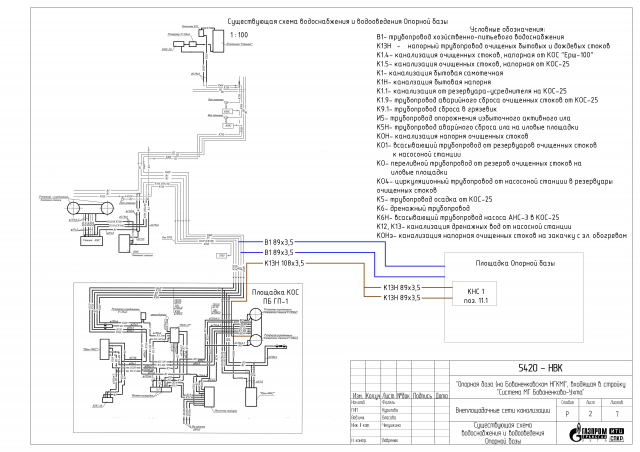
Task: Click legend row "К9.1- трубопровод сброса в грязевик"
Action: 436,109
